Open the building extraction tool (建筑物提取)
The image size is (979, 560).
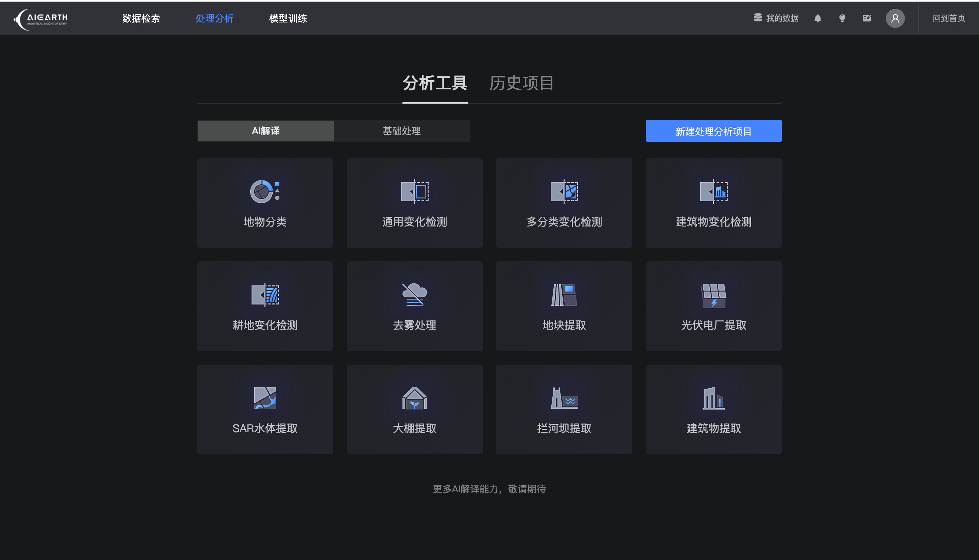[x=714, y=409]
